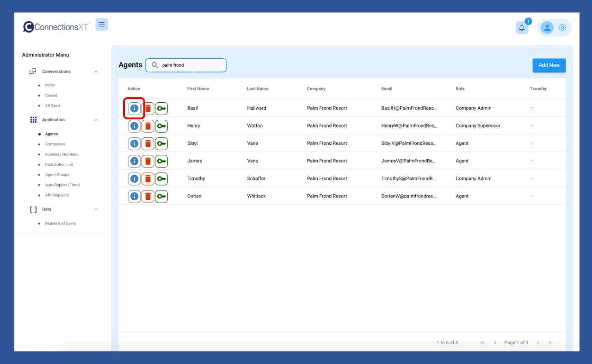Click the trash icon for Dorian Whitlock
Viewport: 592px width, 364px height.
148,196
